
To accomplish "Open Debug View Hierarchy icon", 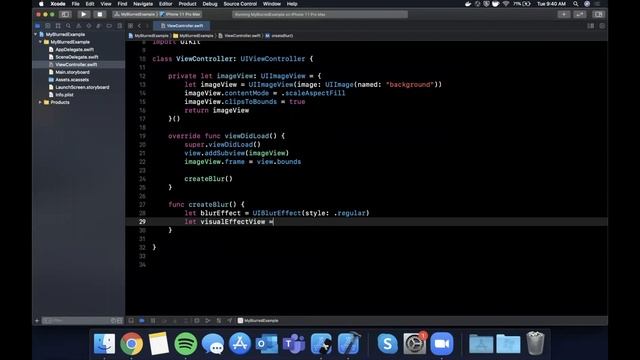I will (197, 321).
